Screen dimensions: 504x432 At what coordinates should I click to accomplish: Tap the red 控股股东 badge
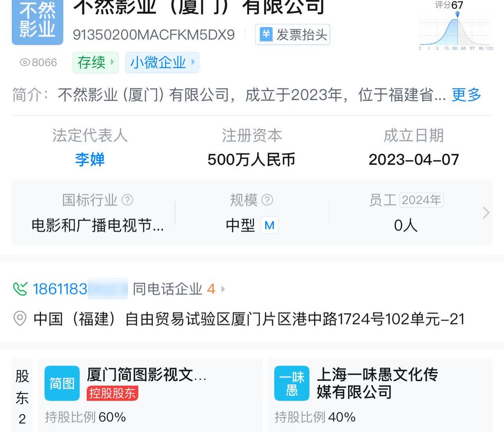tap(112, 393)
